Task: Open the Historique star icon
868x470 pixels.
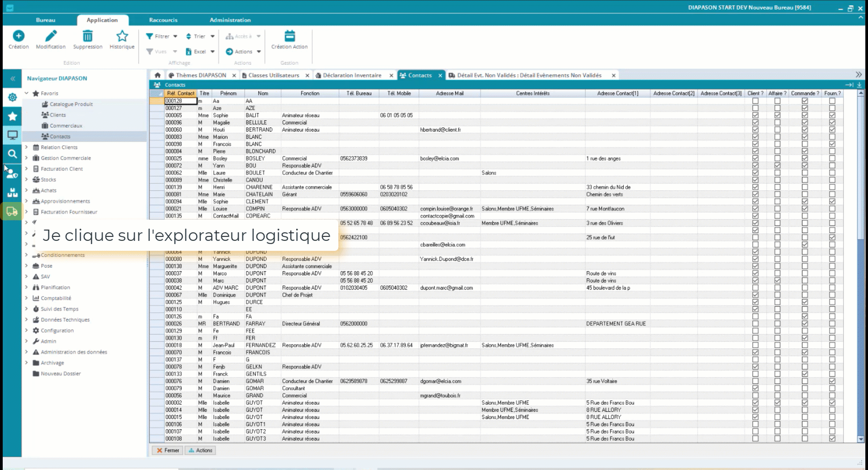Action: click(122, 36)
